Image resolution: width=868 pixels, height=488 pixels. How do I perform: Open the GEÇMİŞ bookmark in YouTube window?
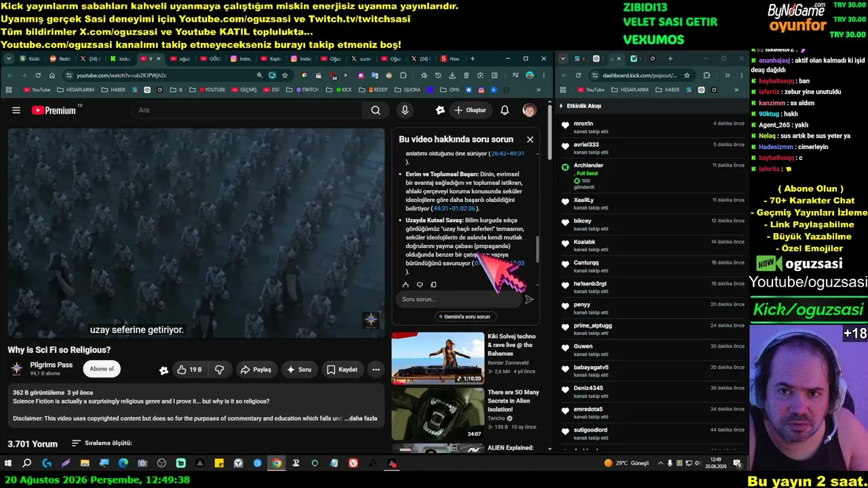point(245,89)
